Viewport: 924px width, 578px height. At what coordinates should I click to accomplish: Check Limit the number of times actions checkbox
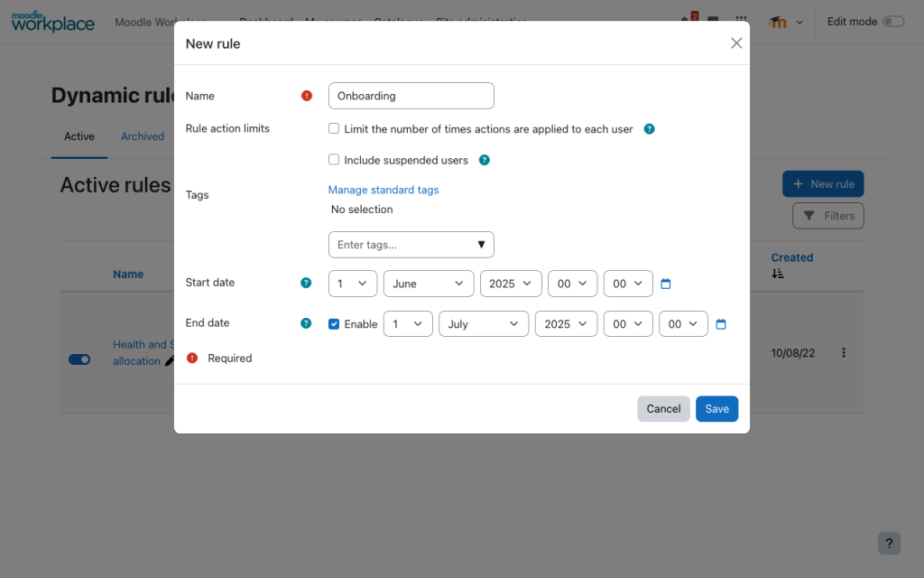334,128
